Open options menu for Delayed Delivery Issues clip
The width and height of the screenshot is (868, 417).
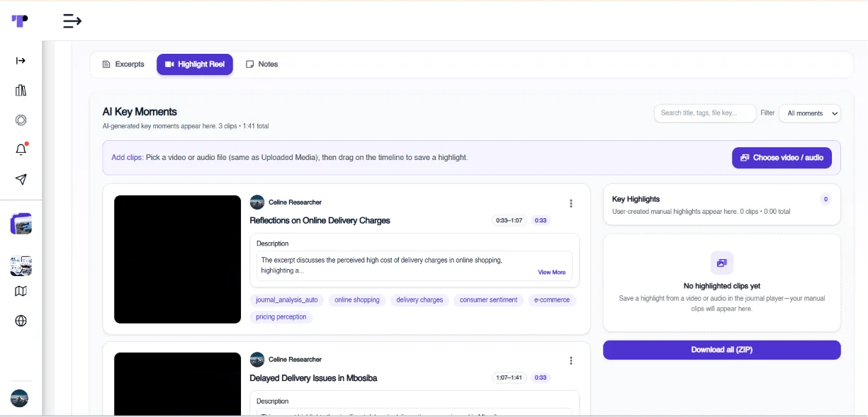tap(571, 360)
